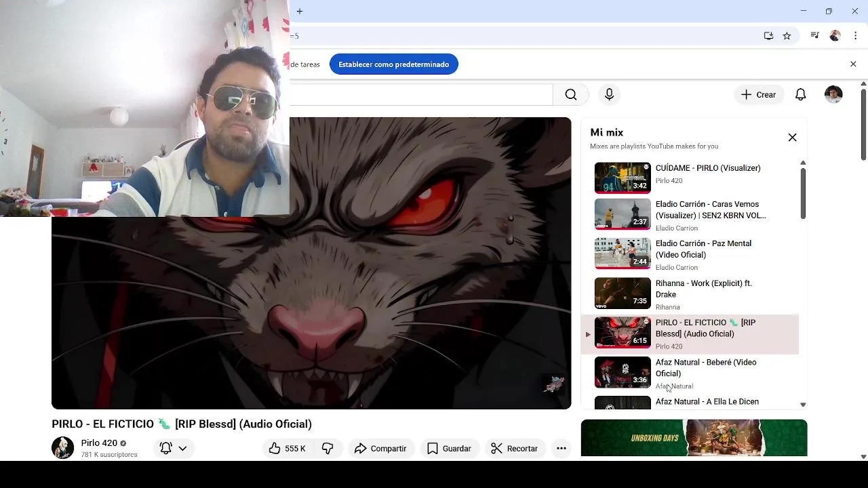Click the Rihanna channel name text
The height and width of the screenshot is (488, 868).
click(x=668, y=307)
